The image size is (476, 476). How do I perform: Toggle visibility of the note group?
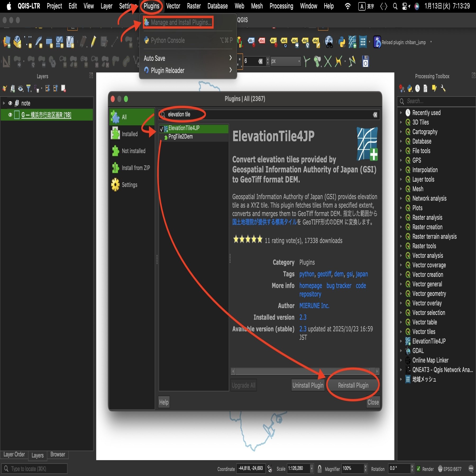pos(10,103)
